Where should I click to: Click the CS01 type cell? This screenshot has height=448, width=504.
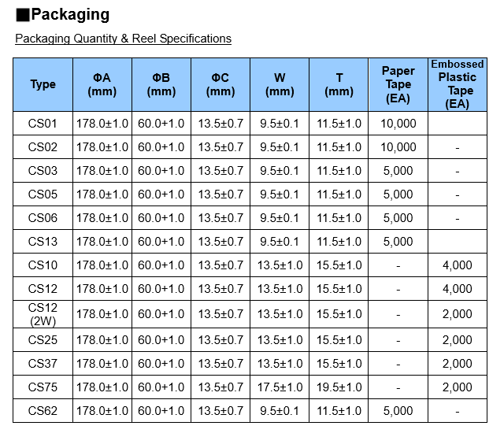[43, 124]
